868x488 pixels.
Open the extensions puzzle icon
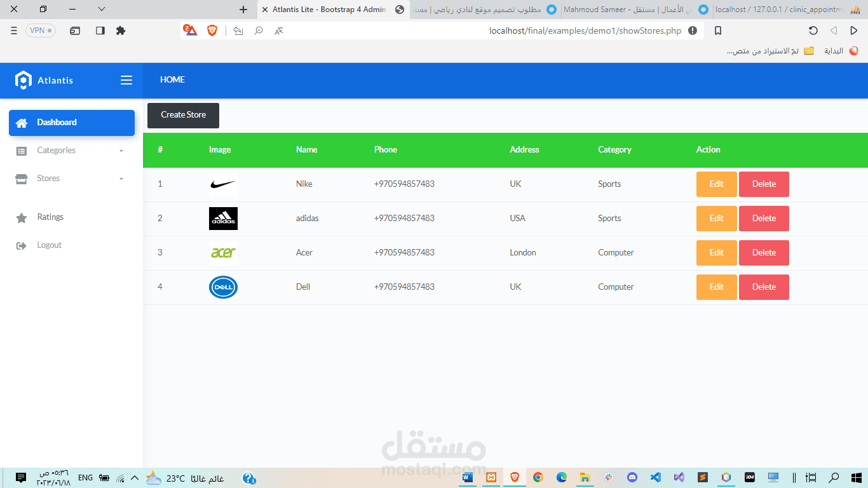tap(121, 30)
